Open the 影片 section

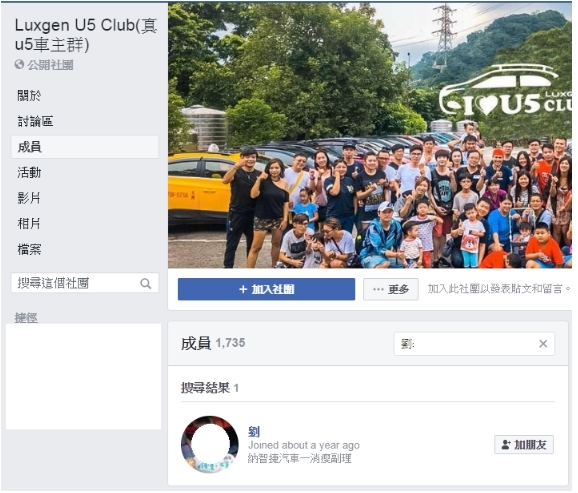(29, 198)
